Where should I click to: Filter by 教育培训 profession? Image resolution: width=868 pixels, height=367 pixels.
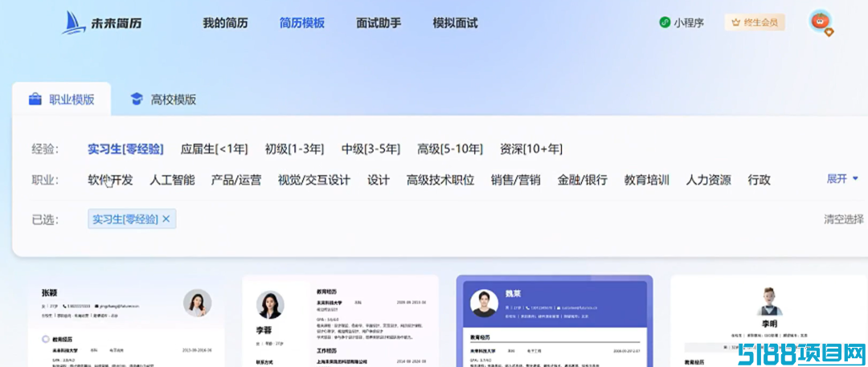(x=647, y=180)
